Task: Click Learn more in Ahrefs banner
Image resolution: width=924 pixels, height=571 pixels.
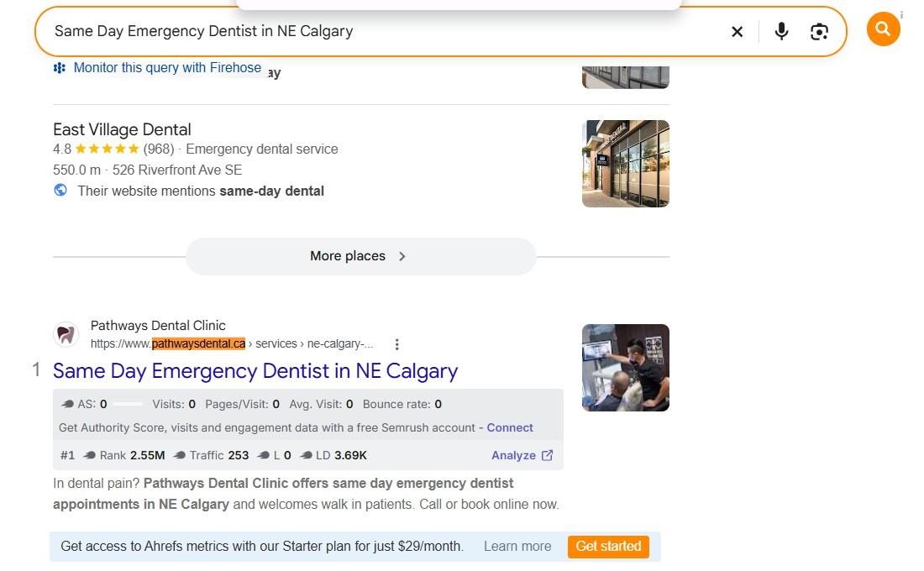Action: click(x=517, y=547)
